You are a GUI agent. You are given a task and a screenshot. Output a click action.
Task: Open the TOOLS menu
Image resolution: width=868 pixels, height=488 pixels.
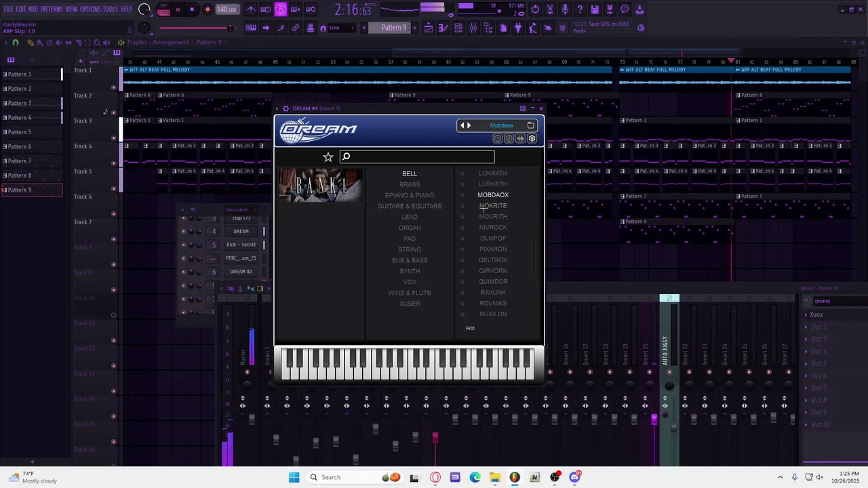click(111, 9)
